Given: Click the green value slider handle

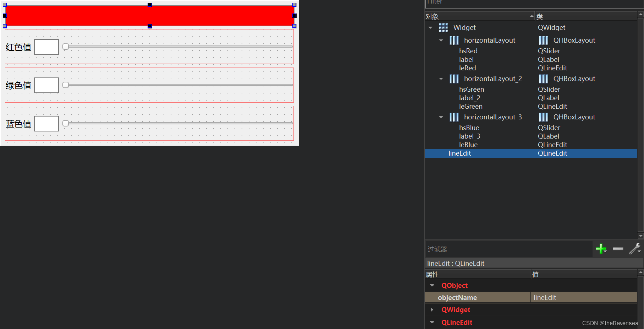Looking at the screenshot, I should 66,85.
